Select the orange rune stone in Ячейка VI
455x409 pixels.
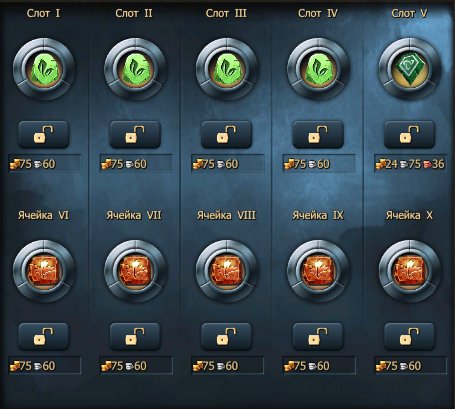(44, 271)
